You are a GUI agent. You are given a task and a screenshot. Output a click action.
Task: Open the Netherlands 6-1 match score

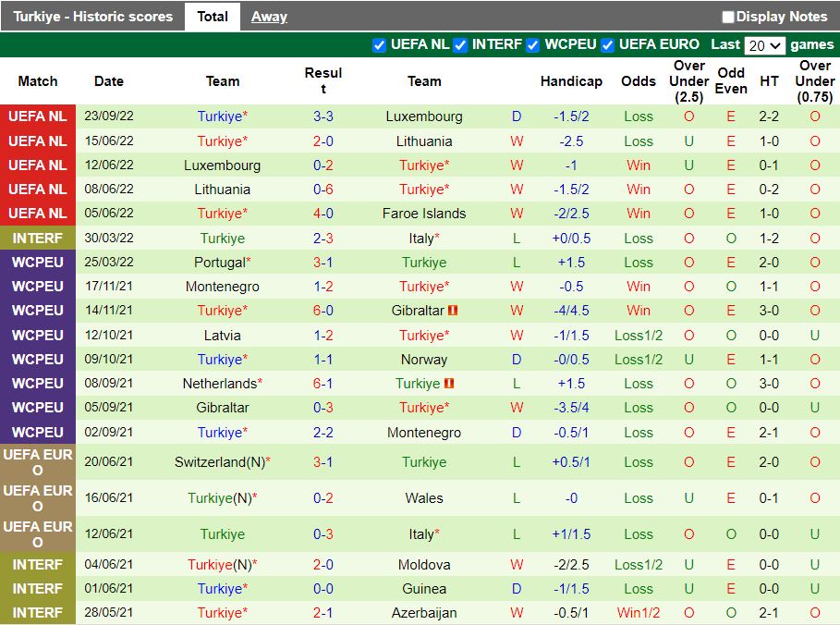[x=323, y=384]
